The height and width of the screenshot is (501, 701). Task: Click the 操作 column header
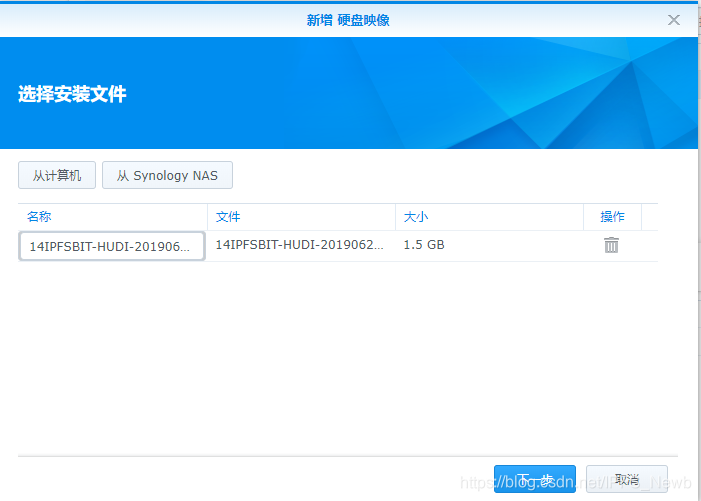612,217
